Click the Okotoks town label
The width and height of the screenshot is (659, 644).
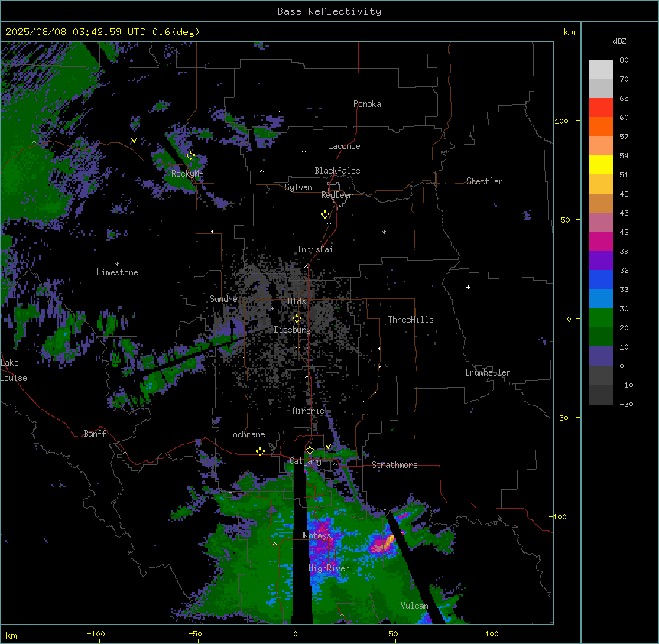coord(315,535)
